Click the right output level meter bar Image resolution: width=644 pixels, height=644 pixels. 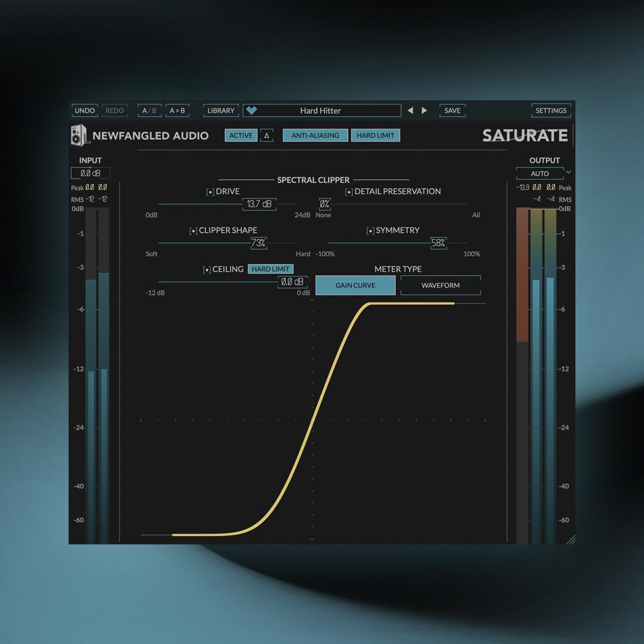[550, 376]
